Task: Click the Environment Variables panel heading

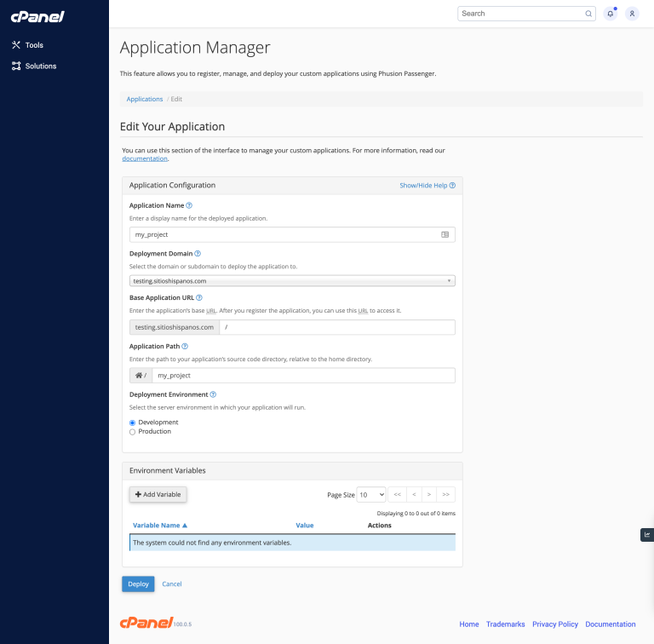Action: coord(167,470)
